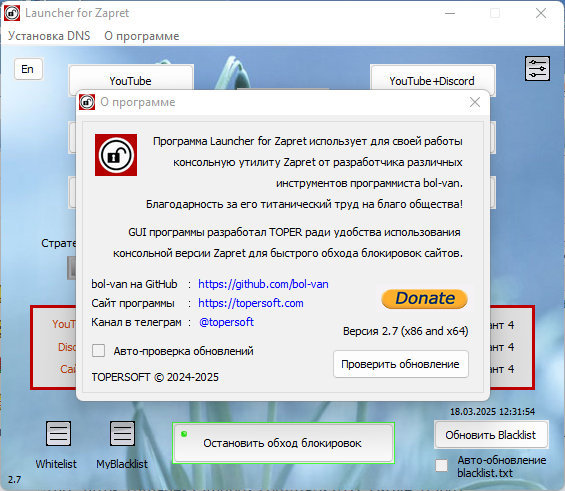The width and height of the screenshot is (565, 491).
Task: Close the About dialog with the X
Action: pos(475,102)
